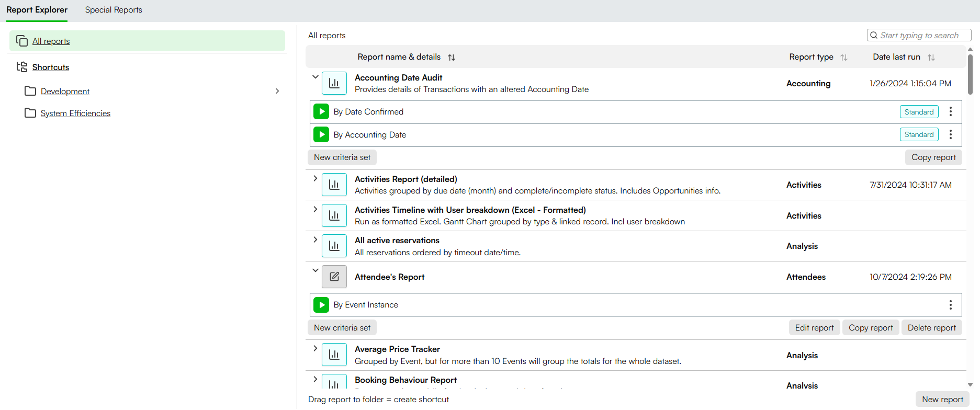Expand the Development folder arrow

click(277, 91)
